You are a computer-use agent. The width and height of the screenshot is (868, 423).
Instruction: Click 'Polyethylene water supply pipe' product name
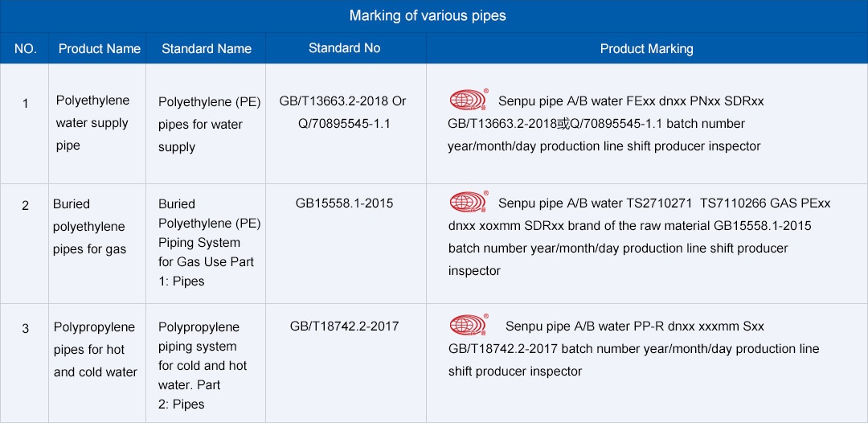92,123
